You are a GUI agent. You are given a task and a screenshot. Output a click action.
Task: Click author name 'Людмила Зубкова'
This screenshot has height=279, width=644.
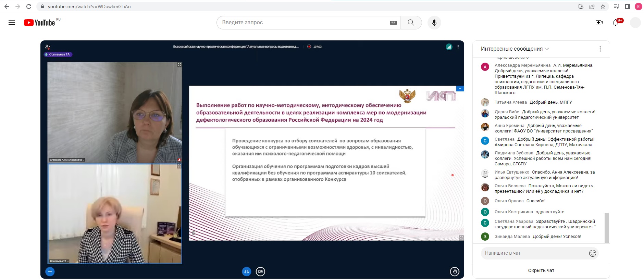pos(514,153)
